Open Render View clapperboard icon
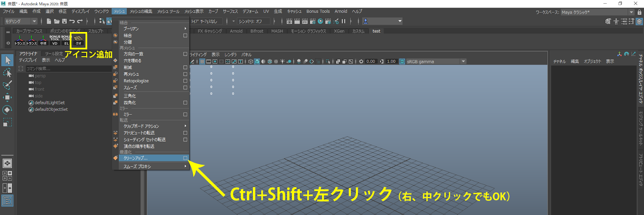644x215 pixels. [289, 21]
